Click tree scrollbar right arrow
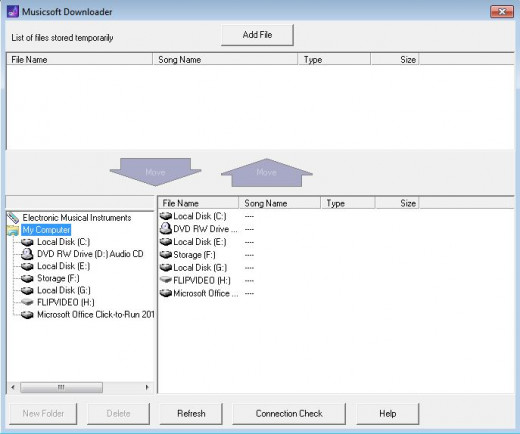This screenshot has width=520, height=434. pos(147,387)
